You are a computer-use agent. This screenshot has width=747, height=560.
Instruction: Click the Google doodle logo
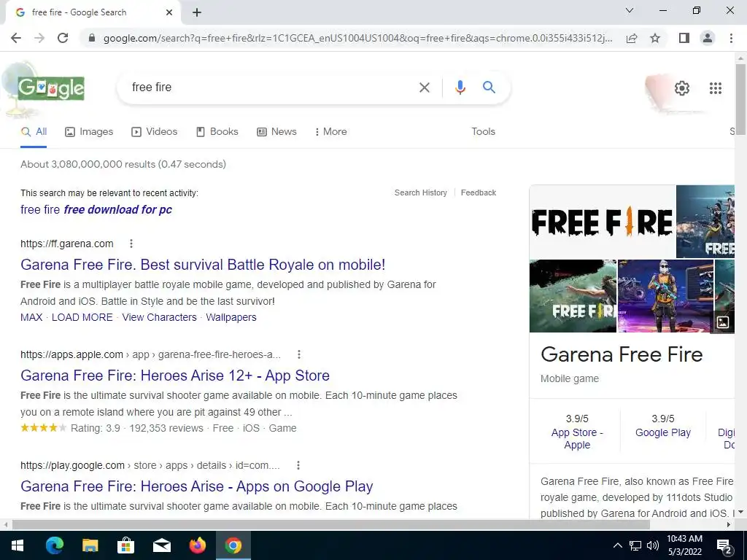51,88
